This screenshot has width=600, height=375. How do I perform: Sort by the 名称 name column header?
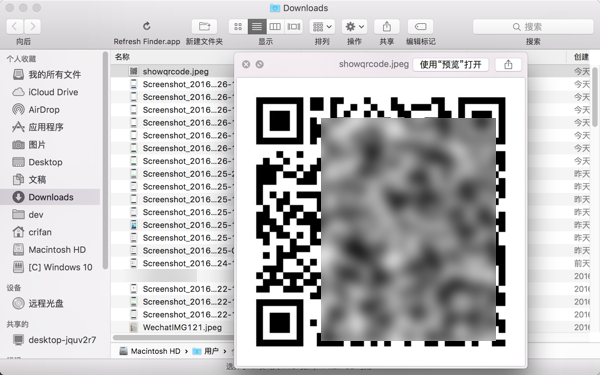122,57
